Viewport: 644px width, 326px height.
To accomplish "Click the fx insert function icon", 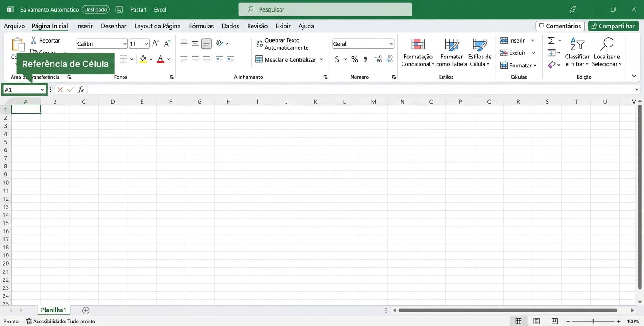I will pyautogui.click(x=81, y=89).
